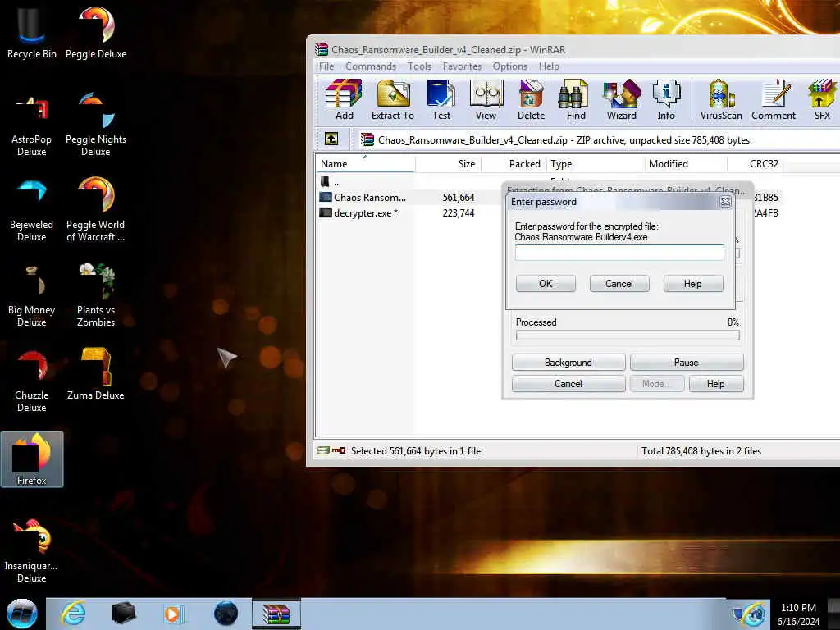The width and height of the screenshot is (840, 630).
Task: Click the SFX toolbar icon
Action: (822, 99)
